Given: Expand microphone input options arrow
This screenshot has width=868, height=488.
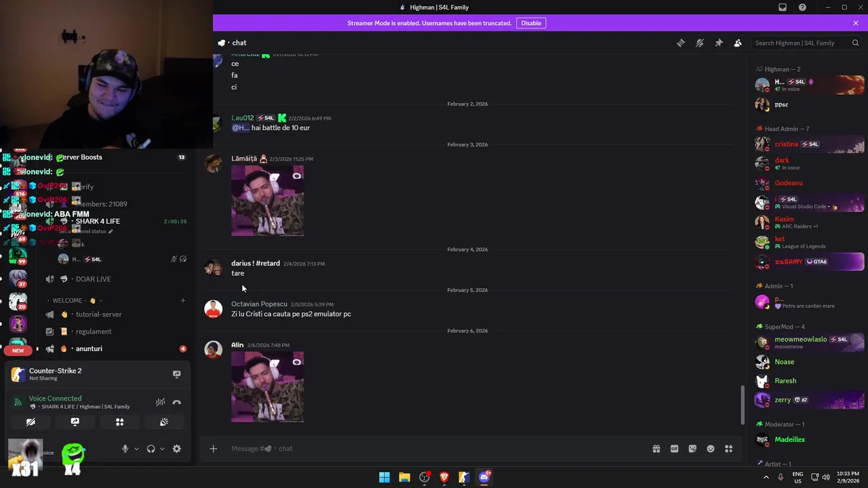Looking at the screenshot, I should pos(136,449).
